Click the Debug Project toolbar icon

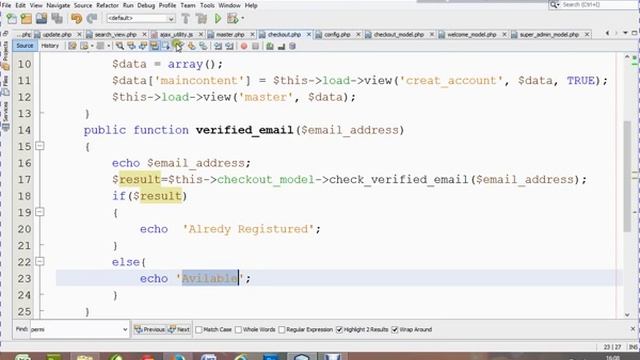click(232, 18)
